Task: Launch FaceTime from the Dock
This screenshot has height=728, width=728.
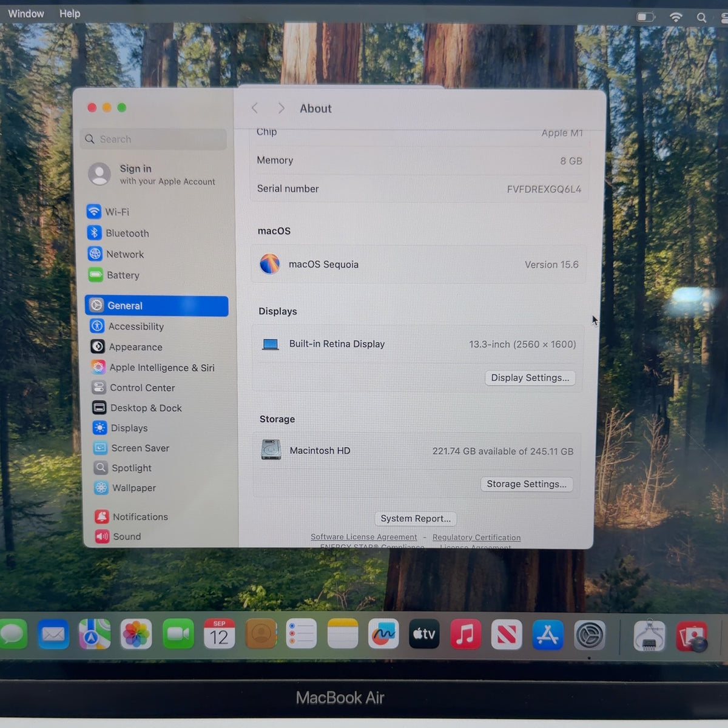Action: [178, 635]
